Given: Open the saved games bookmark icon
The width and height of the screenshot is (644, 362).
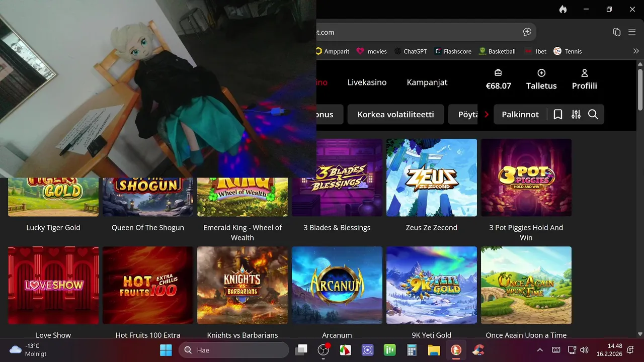Looking at the screenshot, I should pos(558,115).
